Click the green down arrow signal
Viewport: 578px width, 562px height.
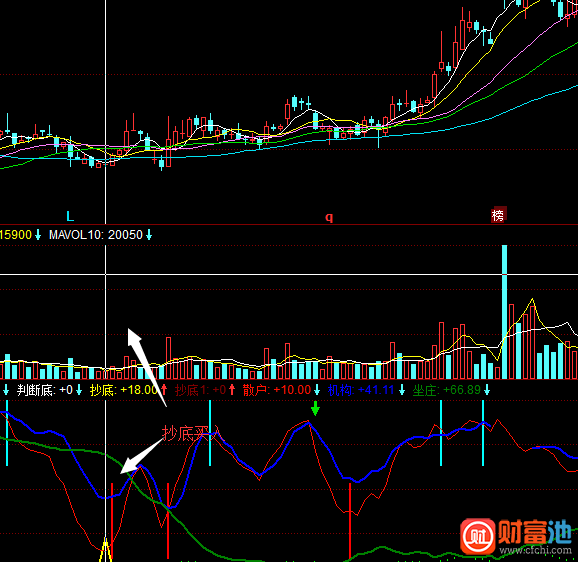315,408
